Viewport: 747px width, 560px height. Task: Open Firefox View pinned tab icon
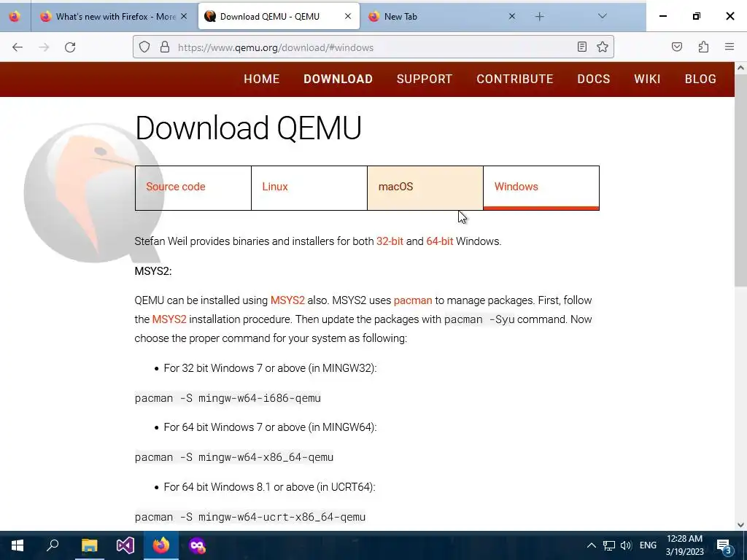(15, 17)
